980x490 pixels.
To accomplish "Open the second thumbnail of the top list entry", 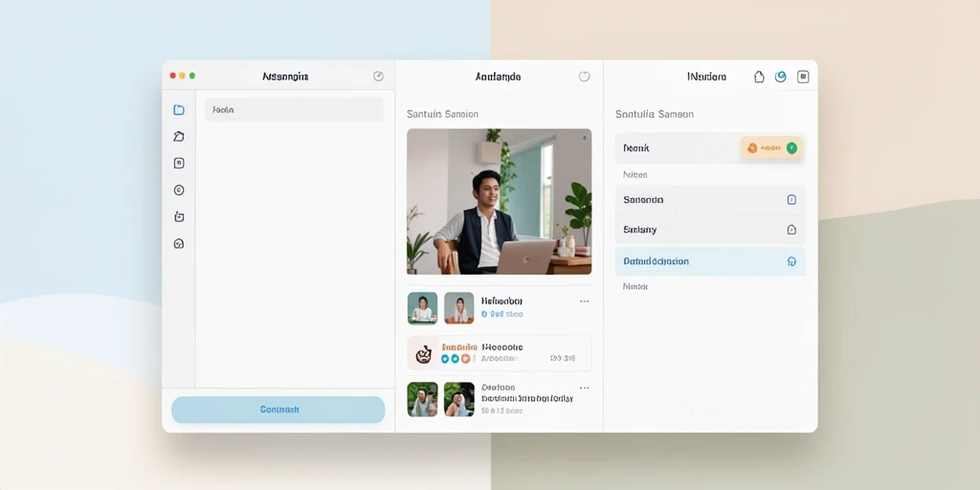I will (x=459, y=307).
